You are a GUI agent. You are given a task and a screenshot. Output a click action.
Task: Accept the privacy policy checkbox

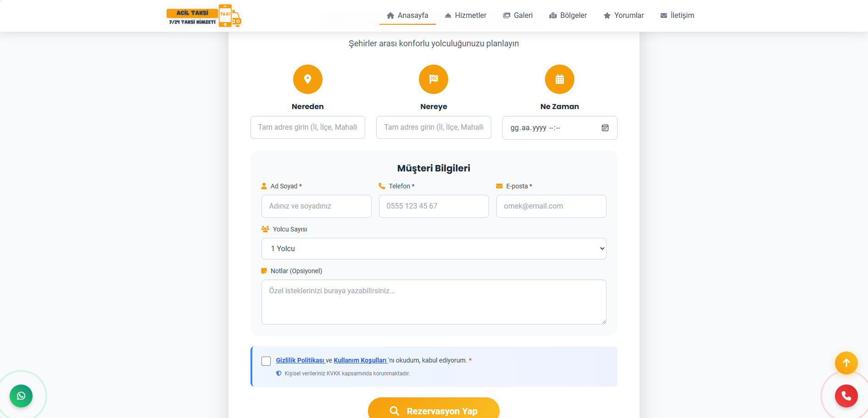coord(266,361)
